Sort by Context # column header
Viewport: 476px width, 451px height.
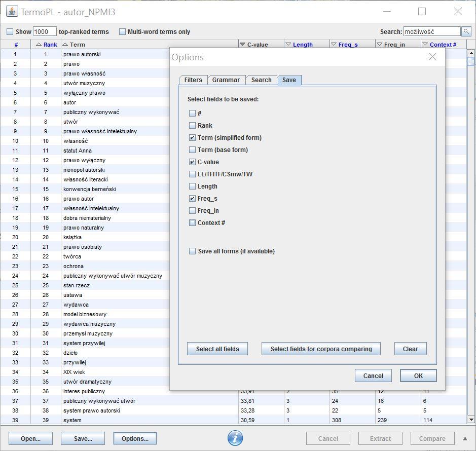(444, 44)
